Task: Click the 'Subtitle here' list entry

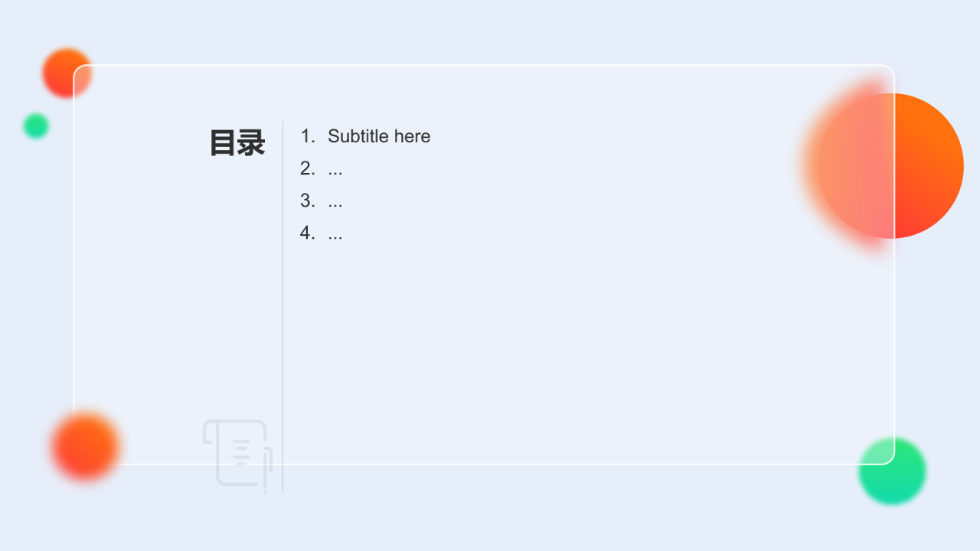Action: 379,136
